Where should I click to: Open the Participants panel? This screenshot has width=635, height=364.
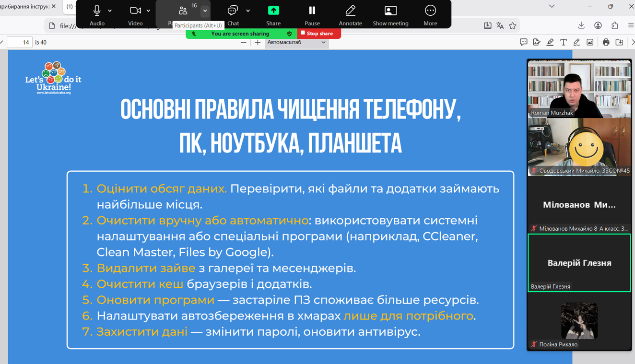(x=183, y=11)
